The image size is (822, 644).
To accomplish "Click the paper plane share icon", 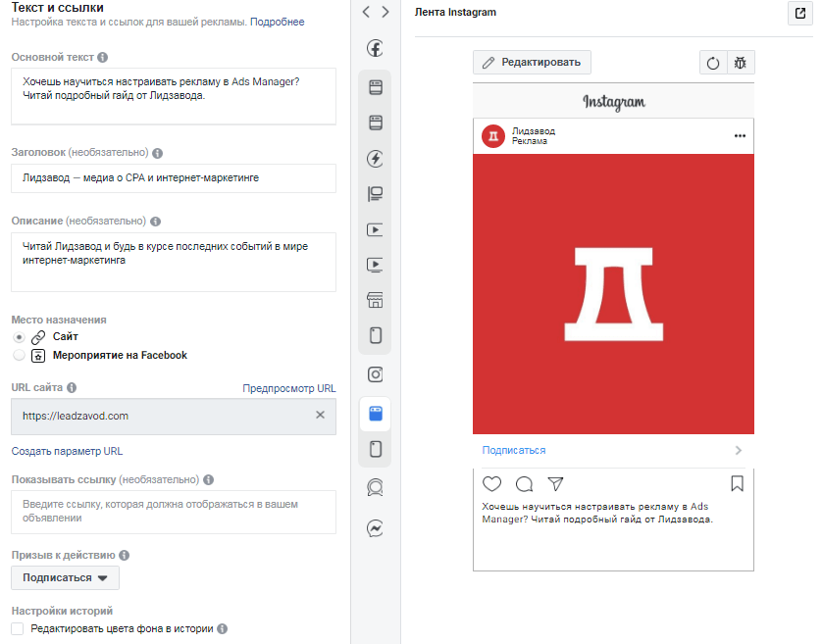I will (x=555, y=483).
